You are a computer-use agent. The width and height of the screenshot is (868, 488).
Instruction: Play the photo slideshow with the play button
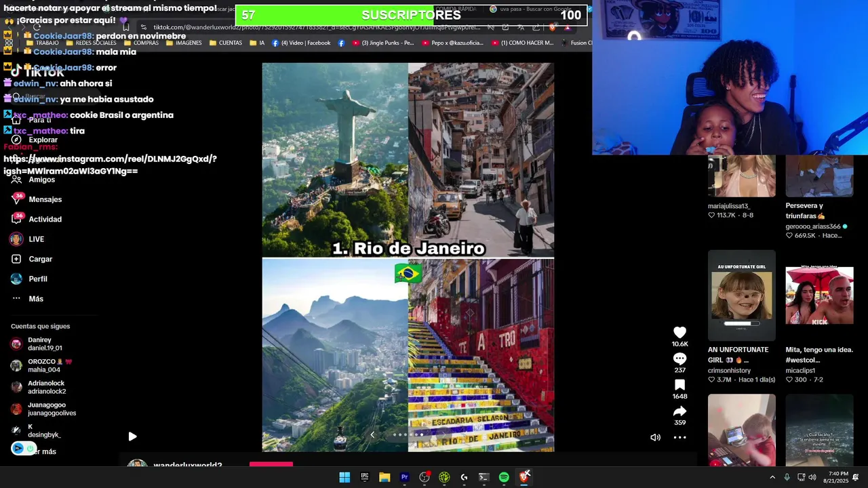(132, 436)
